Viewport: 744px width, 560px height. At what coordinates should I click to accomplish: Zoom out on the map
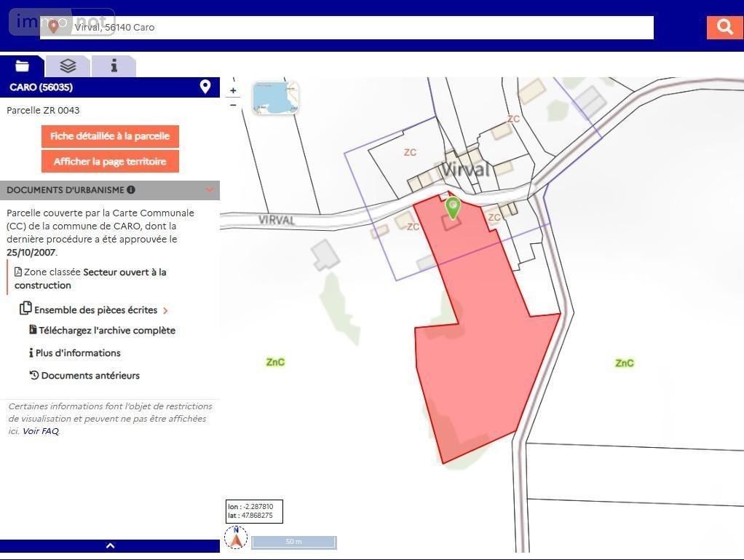pyautogui.click(x=233, y=105)
